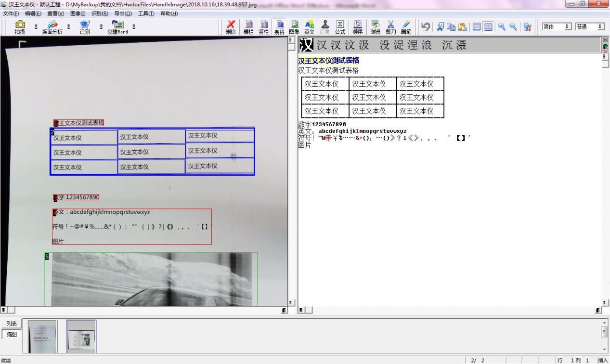
Task: Open the 图像(I) menu
Action: (78, 13)
